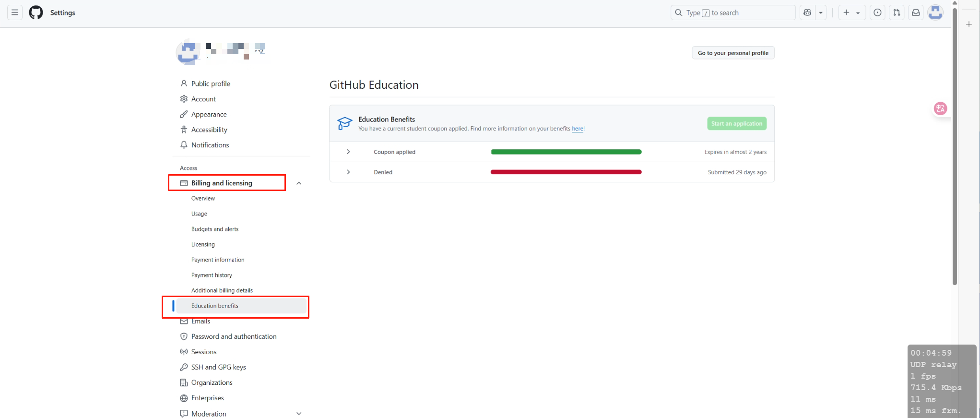Open Payment information
This screenshot has height=418, width=980.
(x=218, y=260)
